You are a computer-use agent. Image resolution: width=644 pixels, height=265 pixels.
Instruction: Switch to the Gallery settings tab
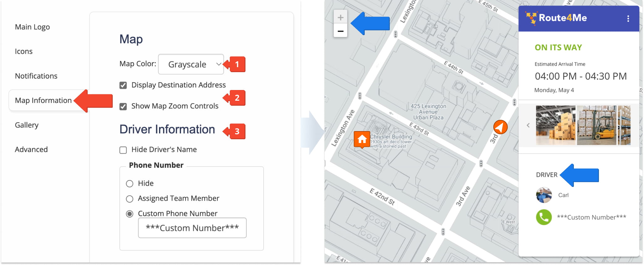[27, 125]
